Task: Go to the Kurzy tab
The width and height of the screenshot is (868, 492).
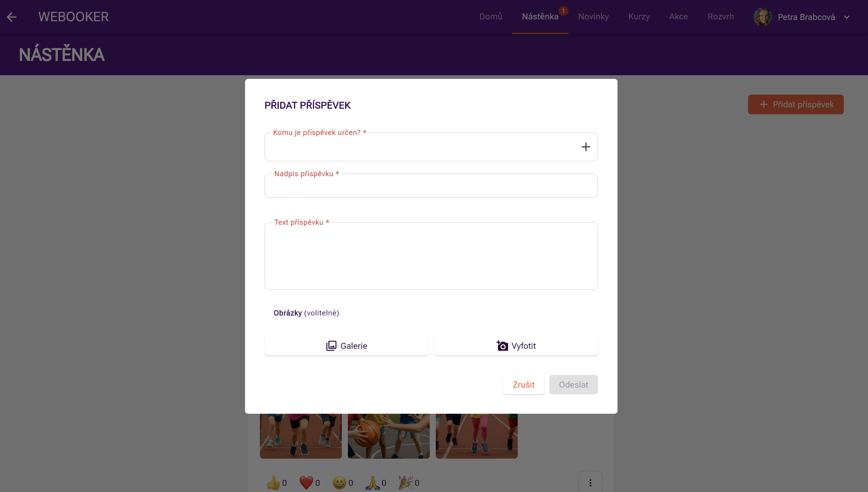Action: pos(639,17)
